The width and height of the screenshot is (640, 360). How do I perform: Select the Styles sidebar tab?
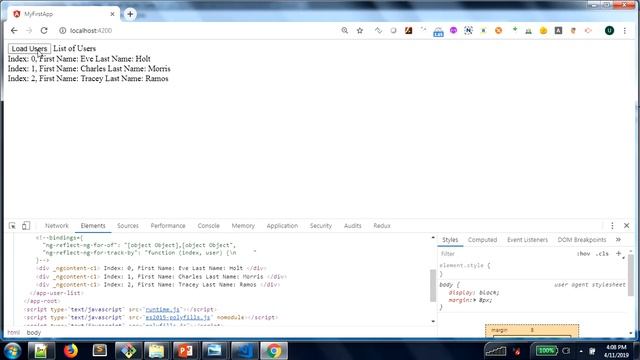pyautogui.click(x=450, y=240)
